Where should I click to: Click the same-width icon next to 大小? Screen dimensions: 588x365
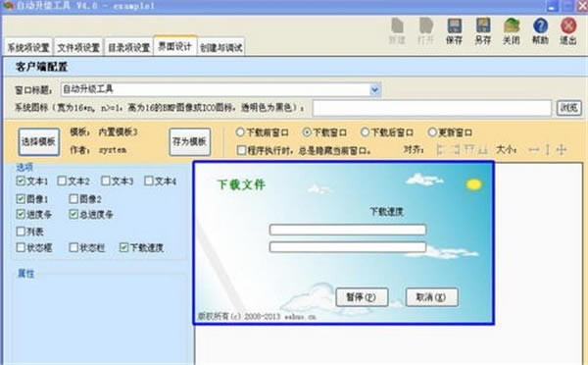tap(534, 150)
